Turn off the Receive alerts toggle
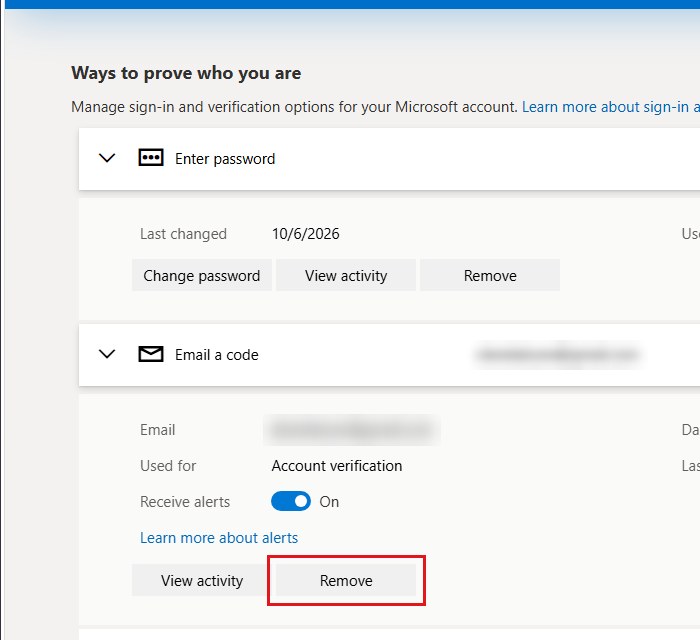The height and width of the screenshot is (640, 700). coord(291,501)
